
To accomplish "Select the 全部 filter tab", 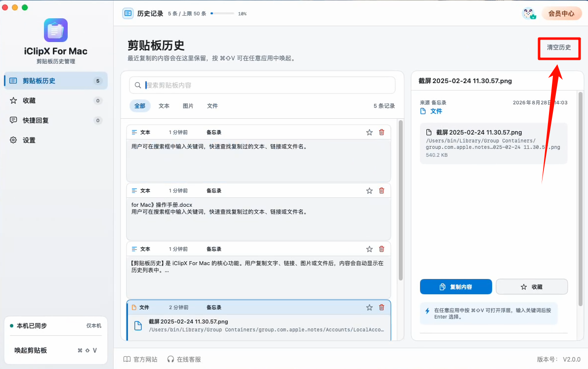I will (x=140, y=106).
